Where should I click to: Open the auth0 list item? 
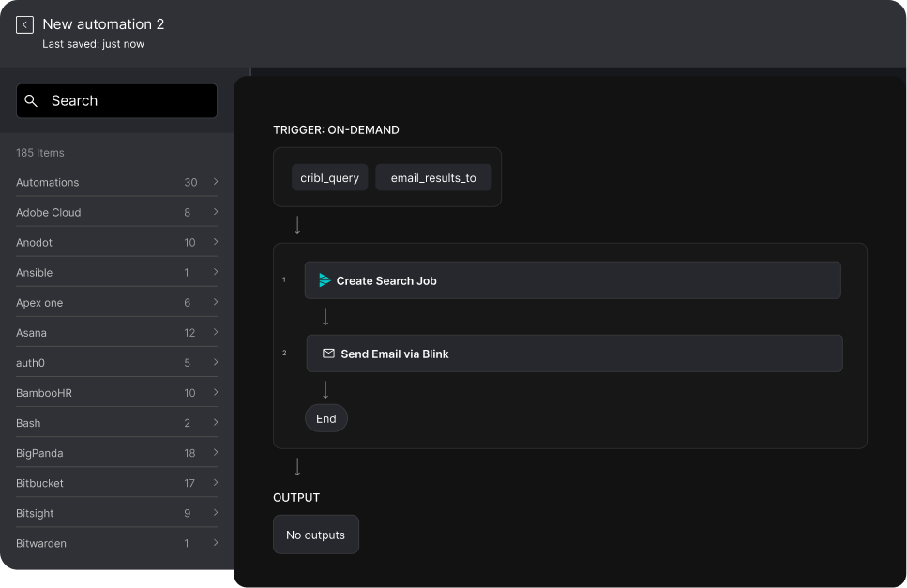coord(117,363)
